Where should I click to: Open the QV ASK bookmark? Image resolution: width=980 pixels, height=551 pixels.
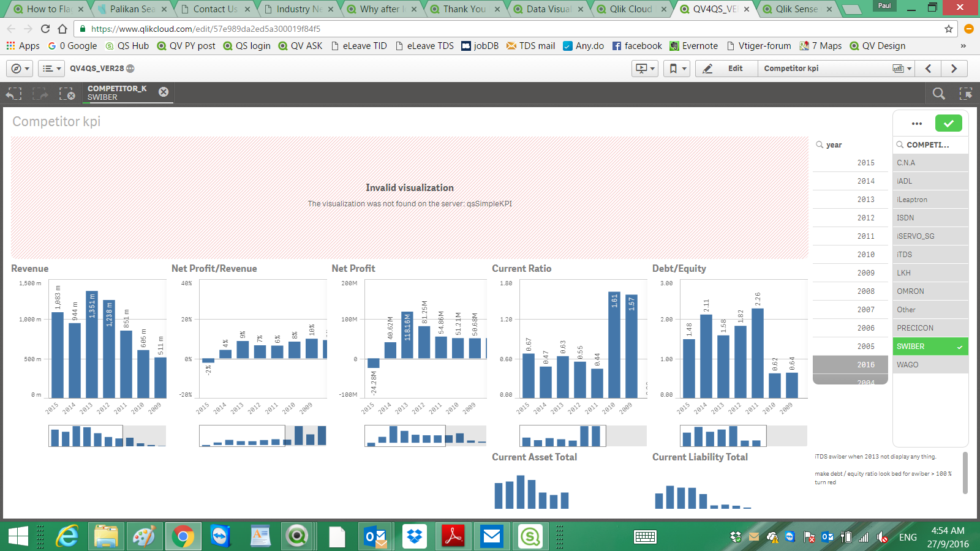[300, 46]
